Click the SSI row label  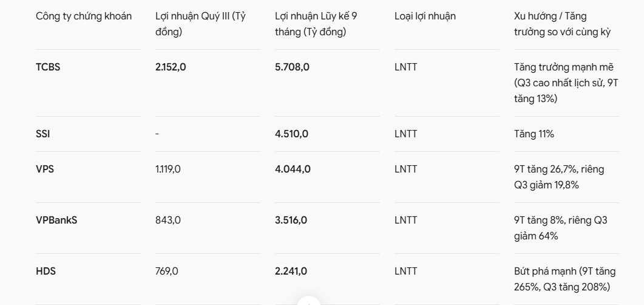[42, 134]
